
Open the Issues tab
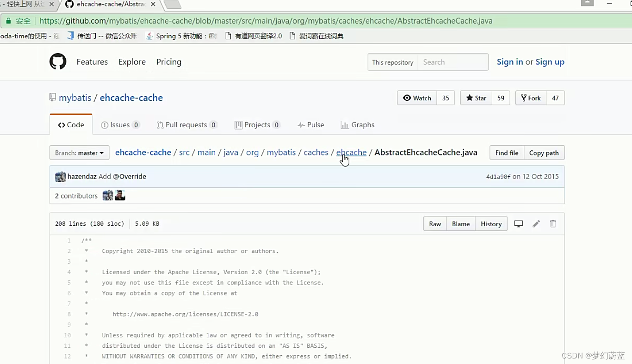tap(120, 125)
